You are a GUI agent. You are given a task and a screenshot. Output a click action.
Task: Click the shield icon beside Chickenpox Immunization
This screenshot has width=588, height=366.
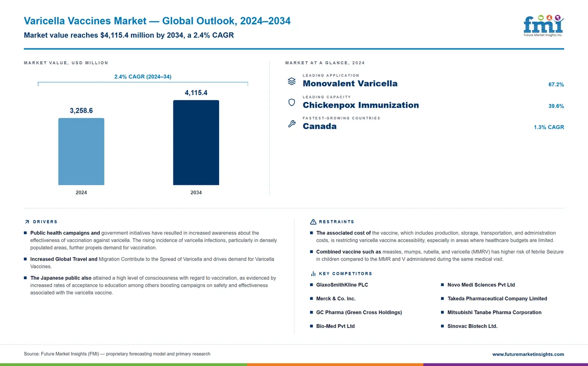[291, 103]
